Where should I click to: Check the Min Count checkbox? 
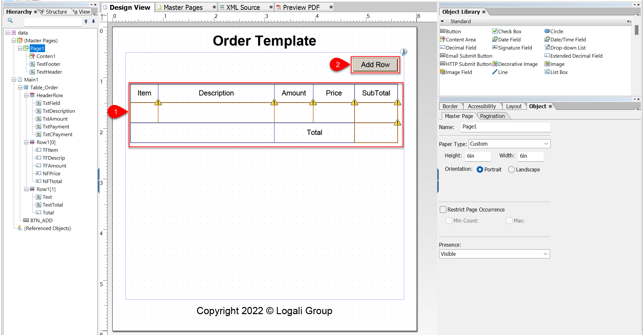(x=449, y=221)
